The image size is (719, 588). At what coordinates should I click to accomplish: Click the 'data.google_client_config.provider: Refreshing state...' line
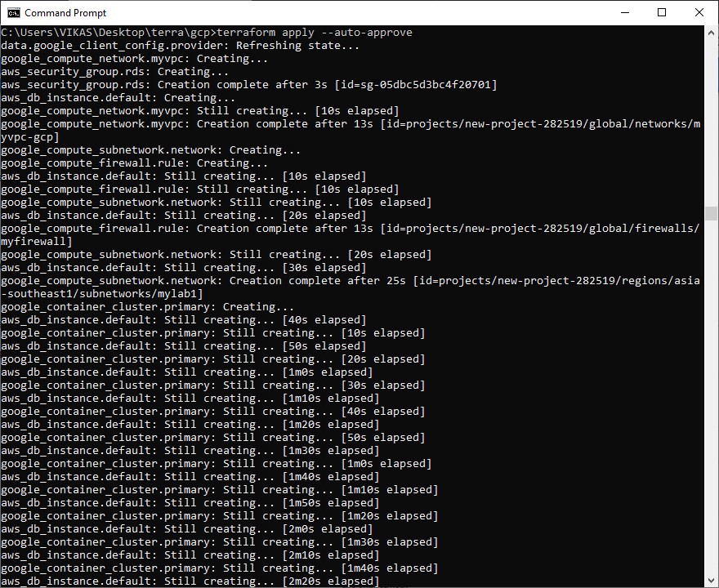(181, 46)
